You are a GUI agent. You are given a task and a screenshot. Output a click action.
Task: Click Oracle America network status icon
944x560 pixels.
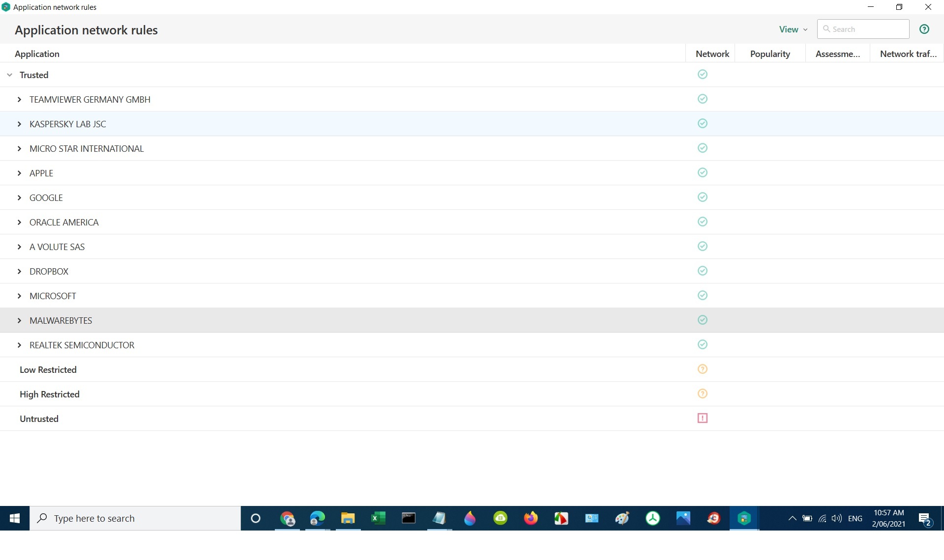[703, 222]
